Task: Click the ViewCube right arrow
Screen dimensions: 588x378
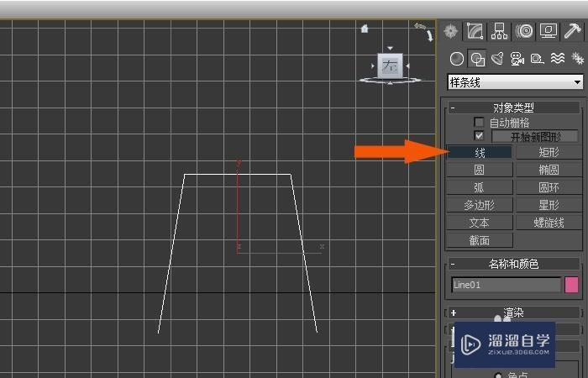Action: click(407, 66)
